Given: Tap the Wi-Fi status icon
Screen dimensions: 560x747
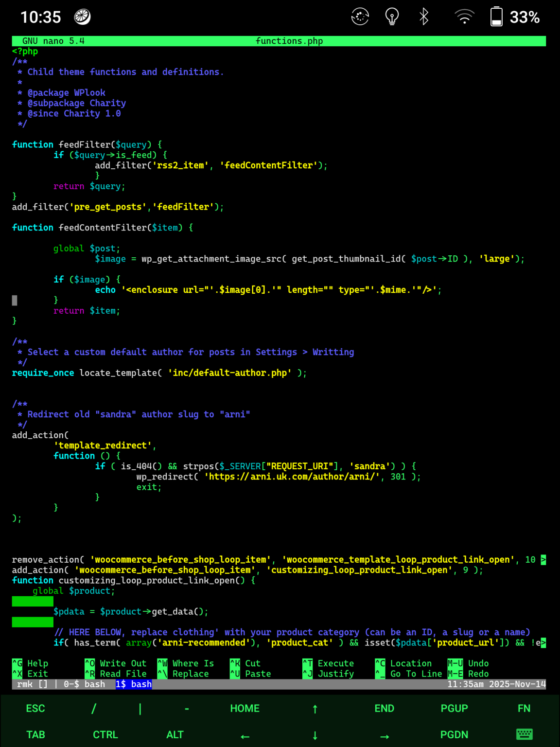Looking at the screenshot, I should (464, 17).
